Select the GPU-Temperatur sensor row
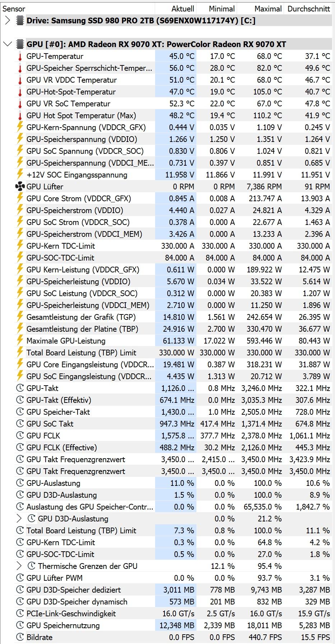The image size is (335, 644). 173,56
